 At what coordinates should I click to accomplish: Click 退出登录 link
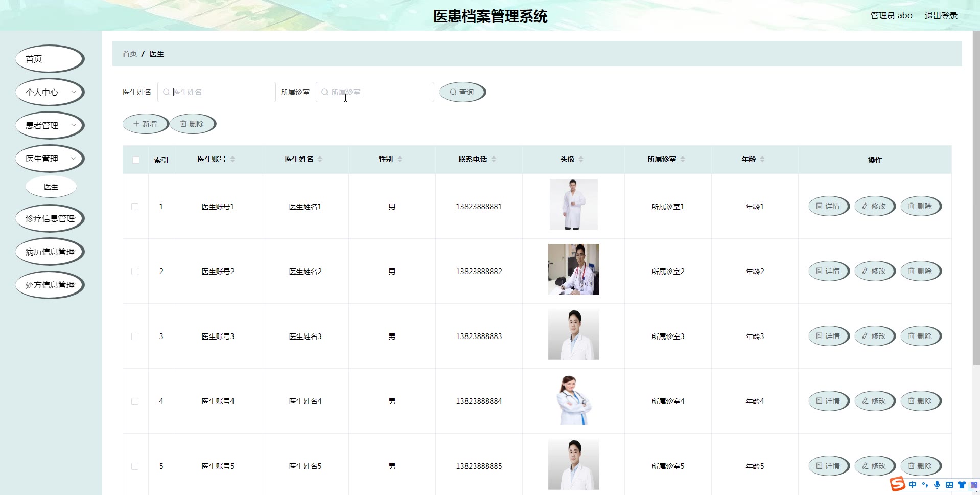[x=941, y=16]
